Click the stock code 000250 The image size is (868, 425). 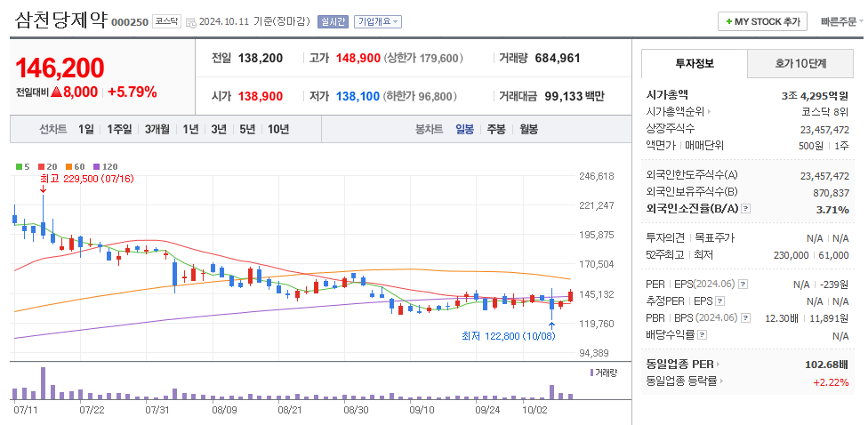pos(130,22)
